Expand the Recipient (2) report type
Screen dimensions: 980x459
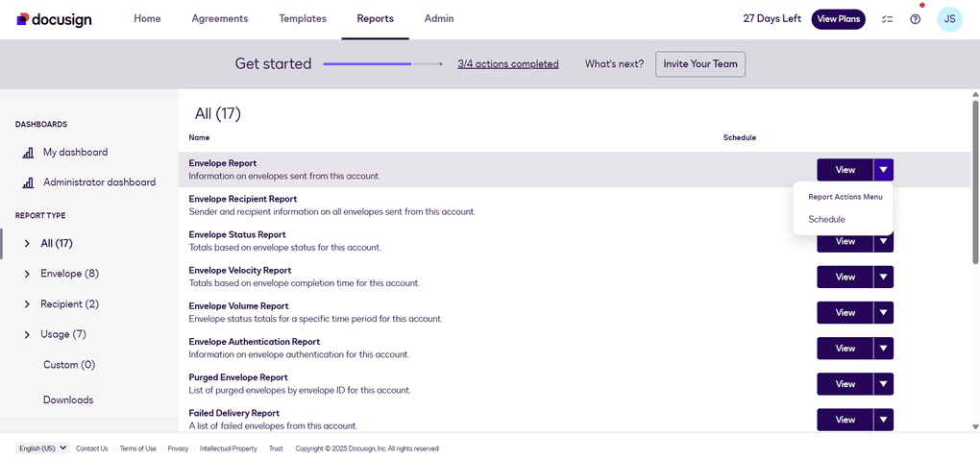(27, 304)
